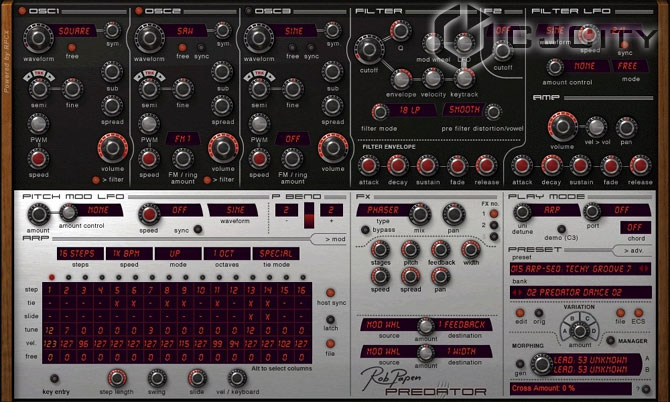Open OSC3 SINE waveform selector
The width and height of the screenshot is (670, 402).
pyautogui.click(x=294, y=31)
